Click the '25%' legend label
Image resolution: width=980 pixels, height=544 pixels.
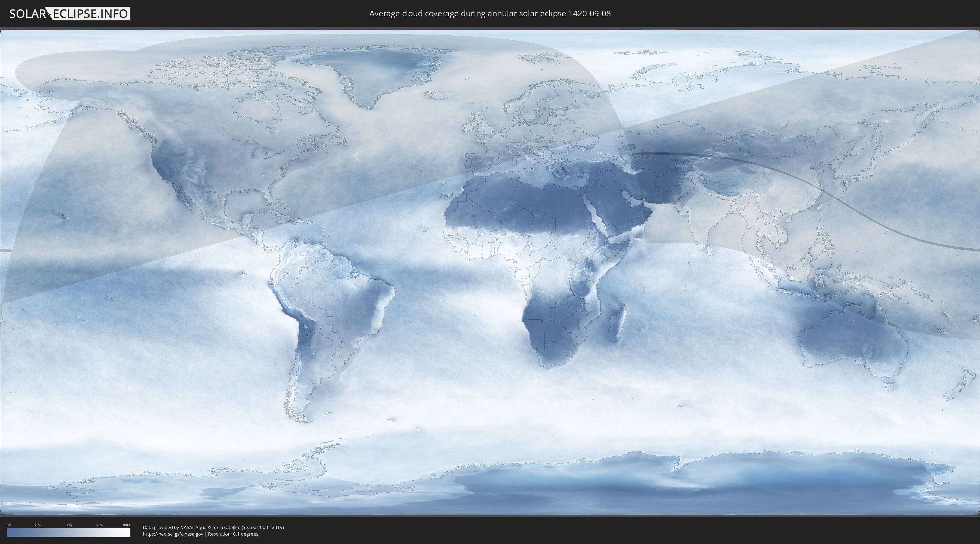(x=38, y=525)
